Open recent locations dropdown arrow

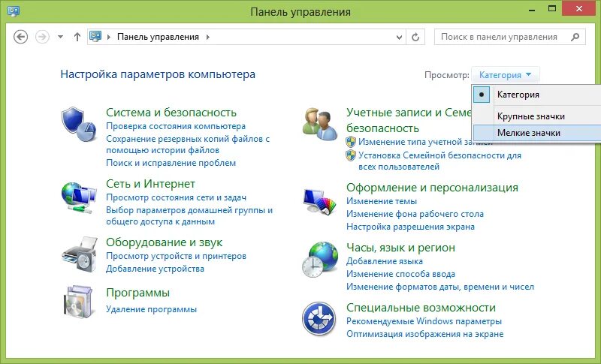[60, 37]
